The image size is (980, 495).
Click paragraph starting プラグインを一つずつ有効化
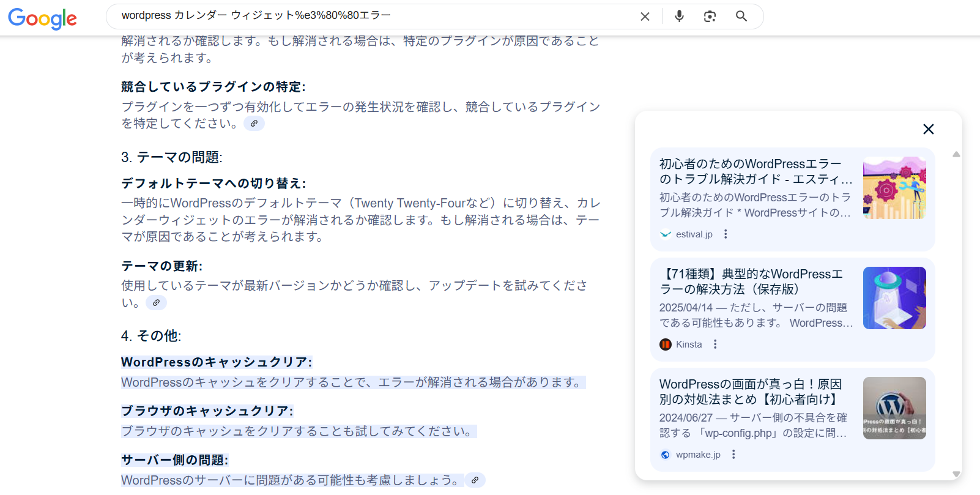(x=360, y=115)
